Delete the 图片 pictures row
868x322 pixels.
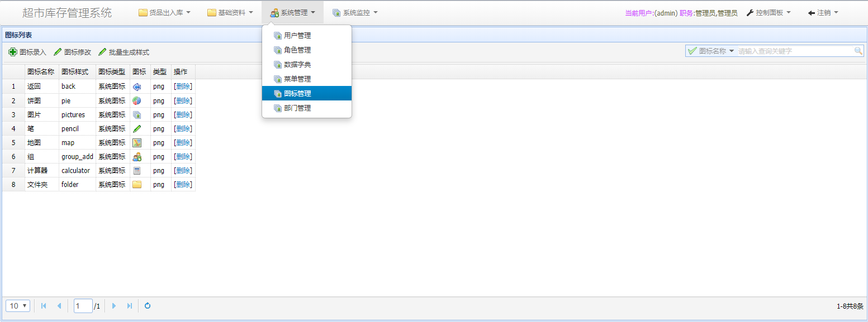183,115
